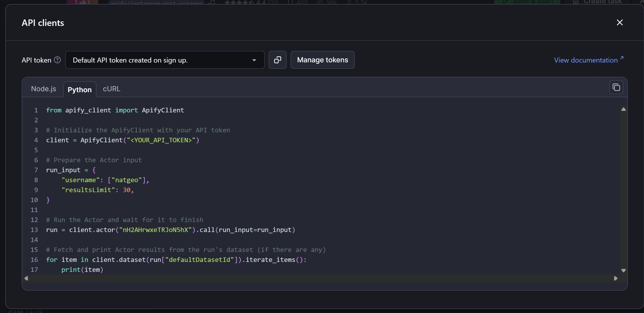Click the scroll-down arrow in the code panel
This screenshot has width=644, height=313.
click(624, 270)
